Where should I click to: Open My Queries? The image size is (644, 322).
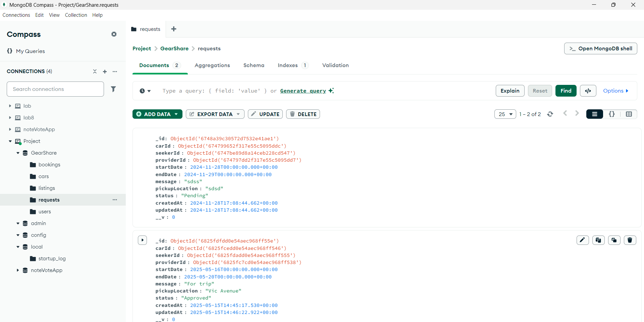tap(26, 51)
